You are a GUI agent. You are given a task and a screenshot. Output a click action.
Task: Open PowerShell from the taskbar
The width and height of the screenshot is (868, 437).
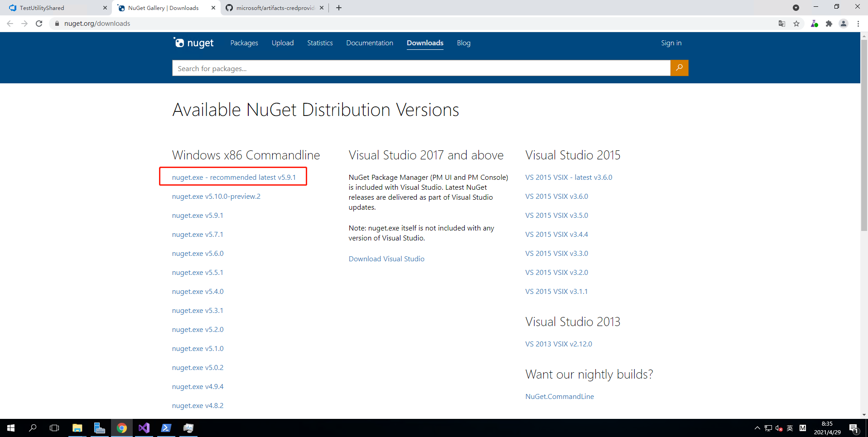(x=166, y=428)
